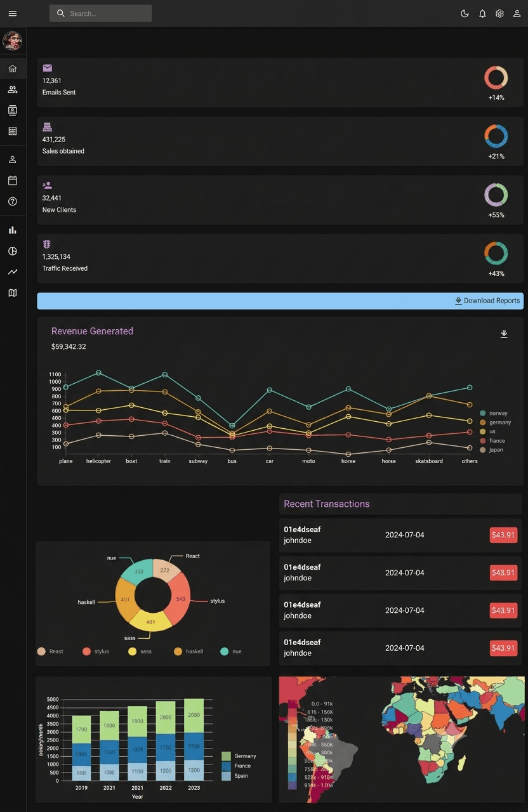Click the user avatar picture in the sidebar

pyautogui.click(x=13, y=41)
